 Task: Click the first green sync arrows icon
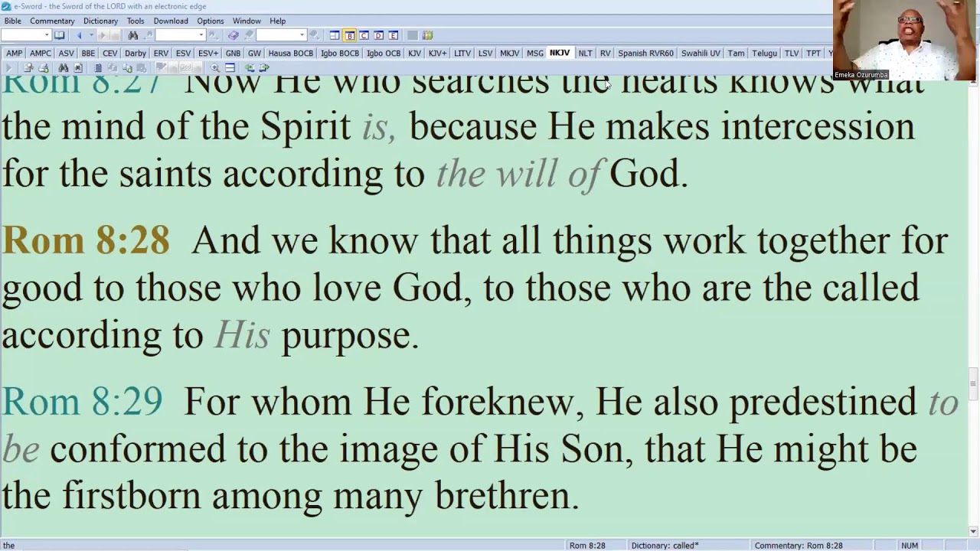(x=250, y=68)
